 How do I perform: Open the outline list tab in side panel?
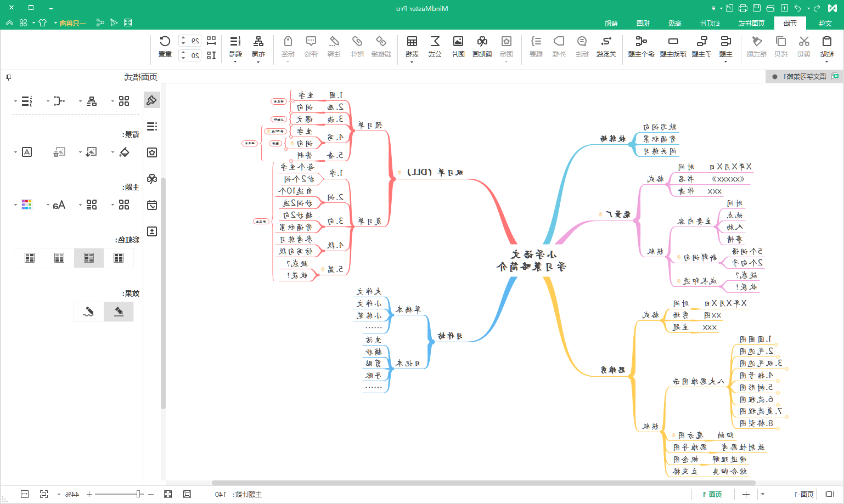[x=152, y=126]
